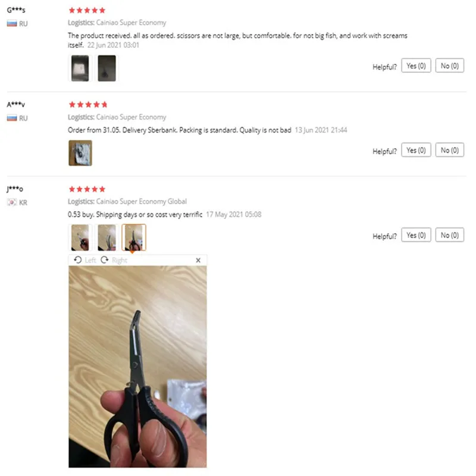Screen dimensions: 476x476
Task: Click the reviewer name A***v
Action: (x=16, y=105)
